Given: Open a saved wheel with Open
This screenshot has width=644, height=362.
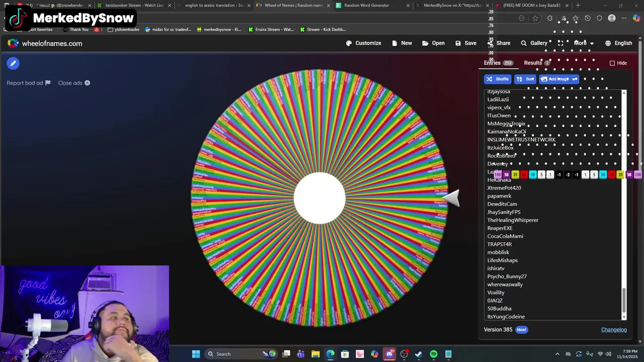Looking at the screenshot, I should click(433, 43).
